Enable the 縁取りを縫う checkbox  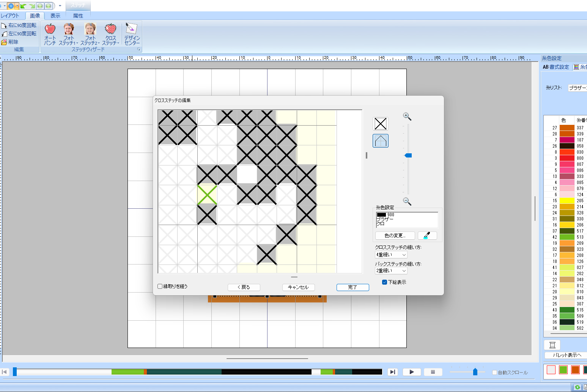click(160, 287)
